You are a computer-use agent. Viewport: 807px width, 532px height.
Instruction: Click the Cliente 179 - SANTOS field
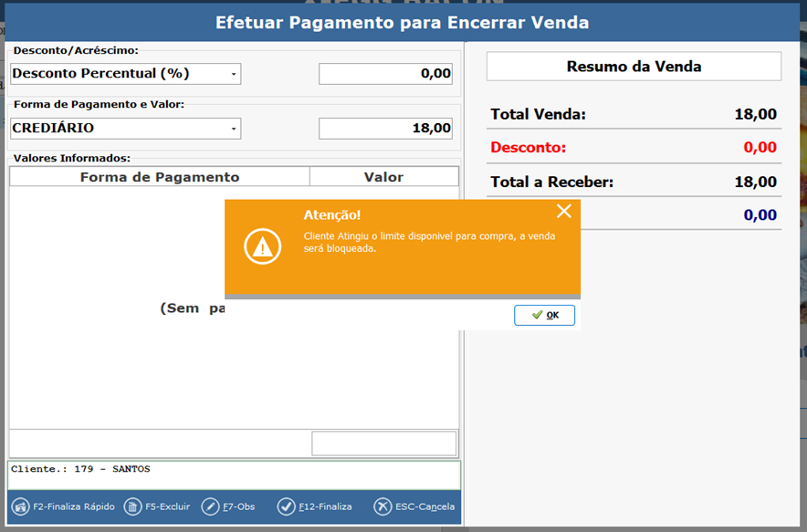(234, 475)
